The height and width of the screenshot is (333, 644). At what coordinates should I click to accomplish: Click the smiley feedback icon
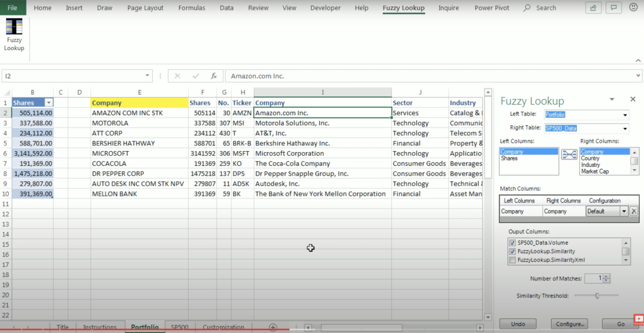[x=633, y=8]
